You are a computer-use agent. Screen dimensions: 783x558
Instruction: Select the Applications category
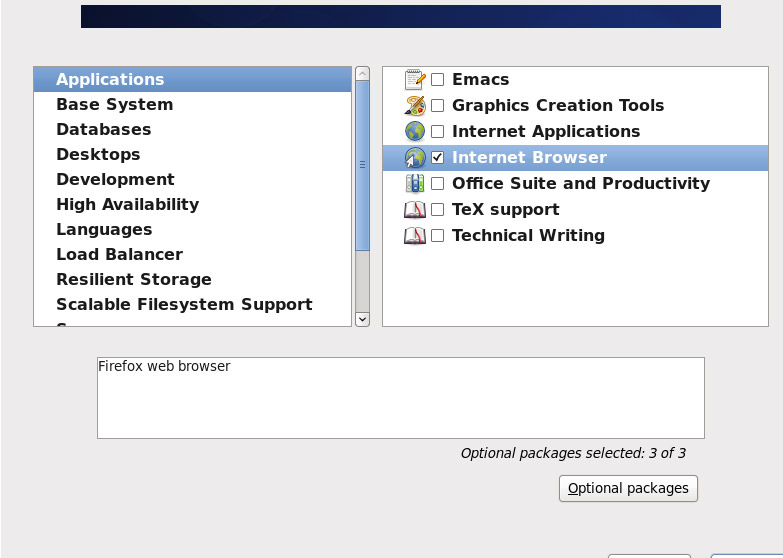193,79
